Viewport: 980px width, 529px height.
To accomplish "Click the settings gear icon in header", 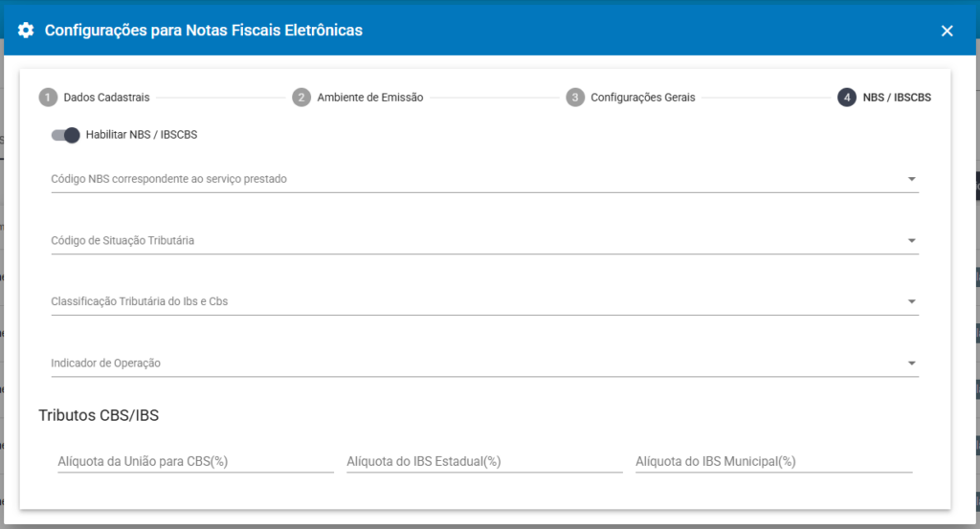I will [x=26, y=31].
